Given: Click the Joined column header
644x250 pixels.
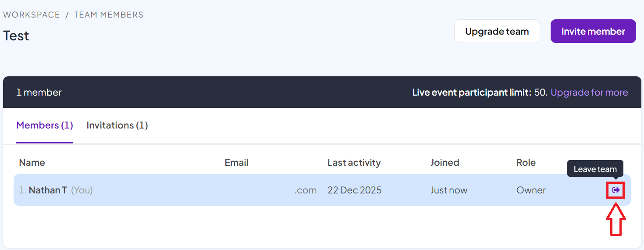Looking at the screenshot, I should [445, 163].
